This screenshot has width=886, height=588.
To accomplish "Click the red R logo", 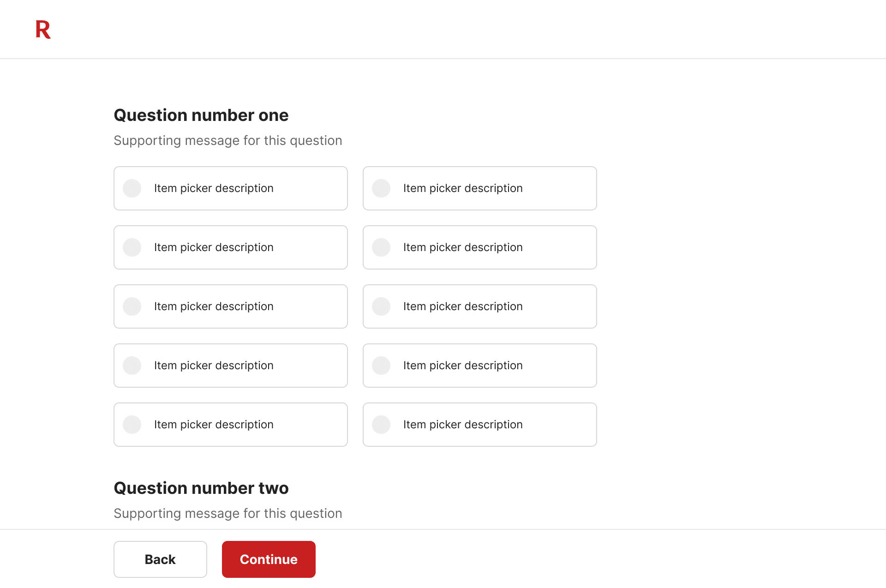I will 43,30.
